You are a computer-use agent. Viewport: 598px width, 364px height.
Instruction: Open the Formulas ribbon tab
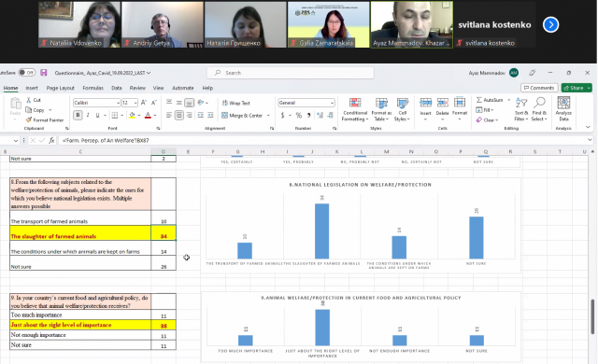(x=93, y=88)
